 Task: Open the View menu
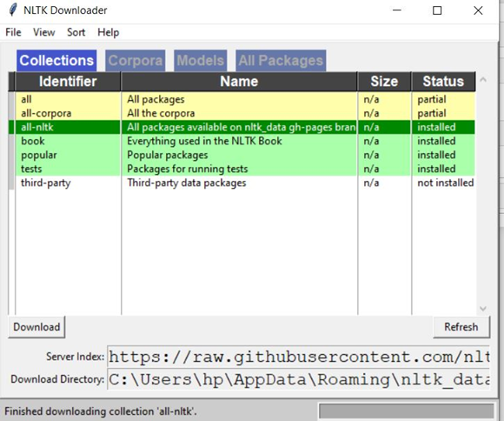click(x=44, y=32)
